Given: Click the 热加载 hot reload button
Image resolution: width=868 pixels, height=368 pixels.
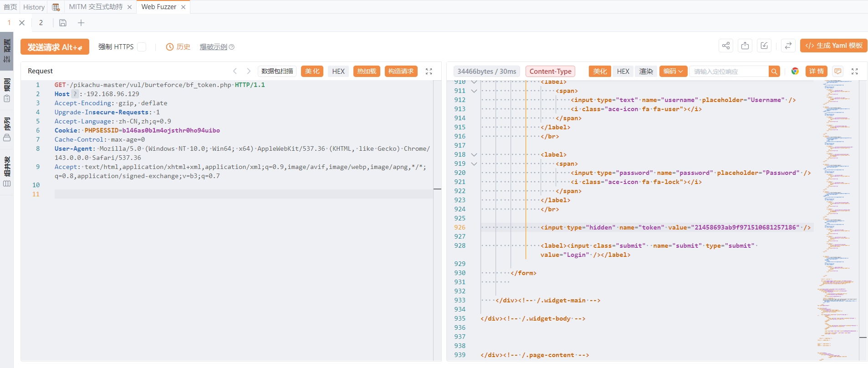Looking at the screenshot, I should (x=367, y=71).
